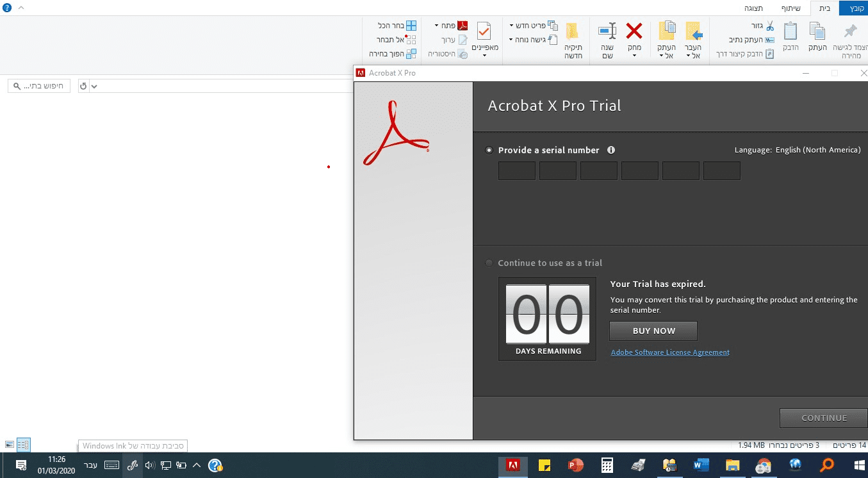Open the dropdown arrow beside Open (פתח)

[436, 26]
